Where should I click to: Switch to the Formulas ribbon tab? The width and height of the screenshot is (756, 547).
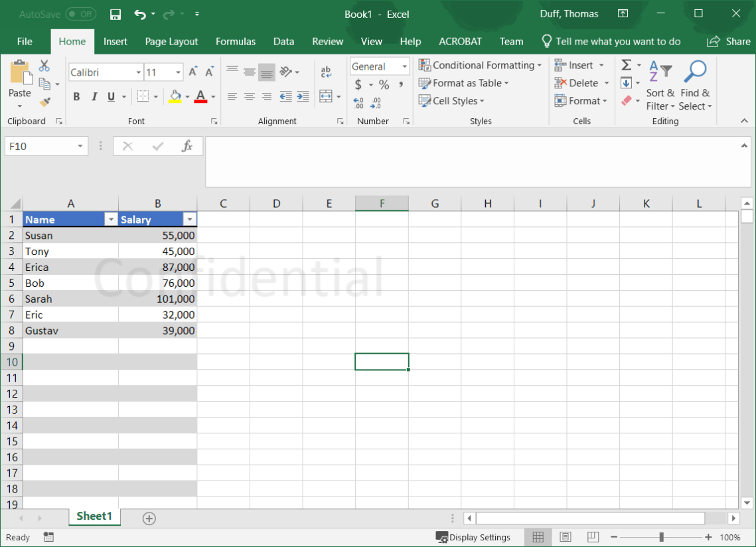click(236, 41)
